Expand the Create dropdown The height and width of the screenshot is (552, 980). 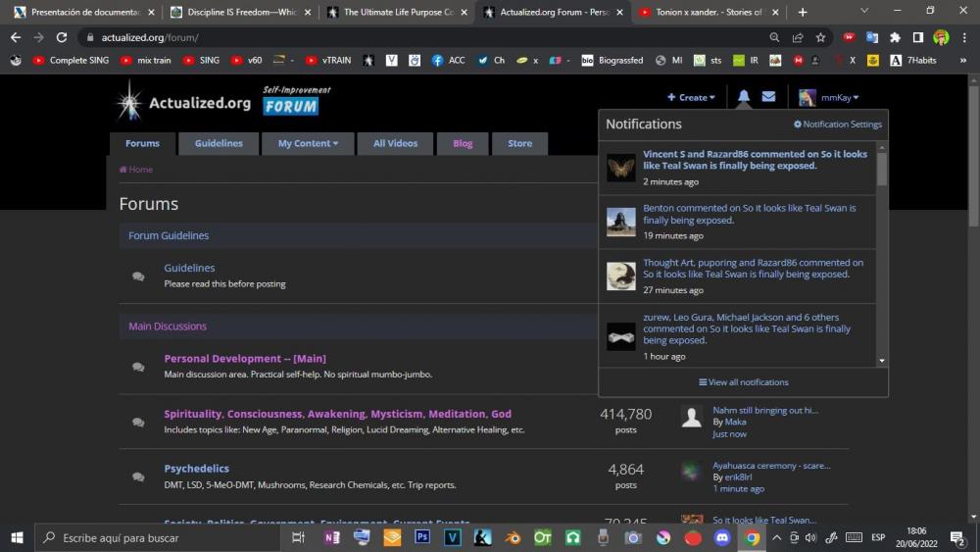(691, 97)
